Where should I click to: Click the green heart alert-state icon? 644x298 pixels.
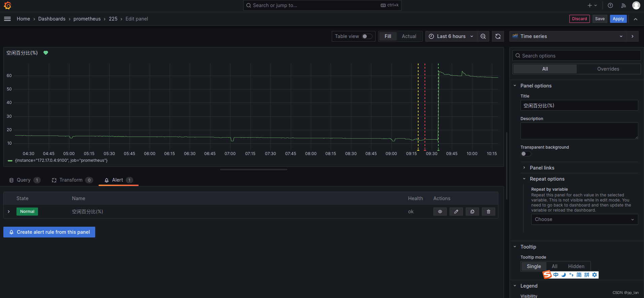point(46,53)
